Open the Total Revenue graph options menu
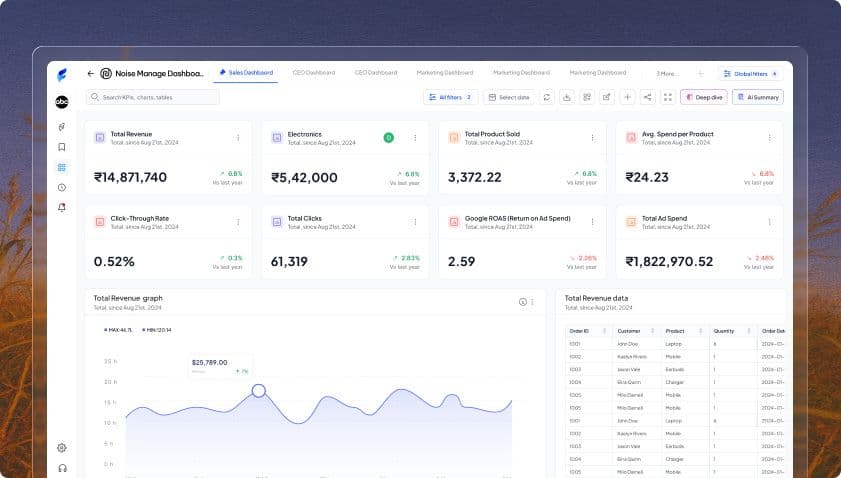Image resolution: width=841 pixels, height=478 pixels. 533,302
